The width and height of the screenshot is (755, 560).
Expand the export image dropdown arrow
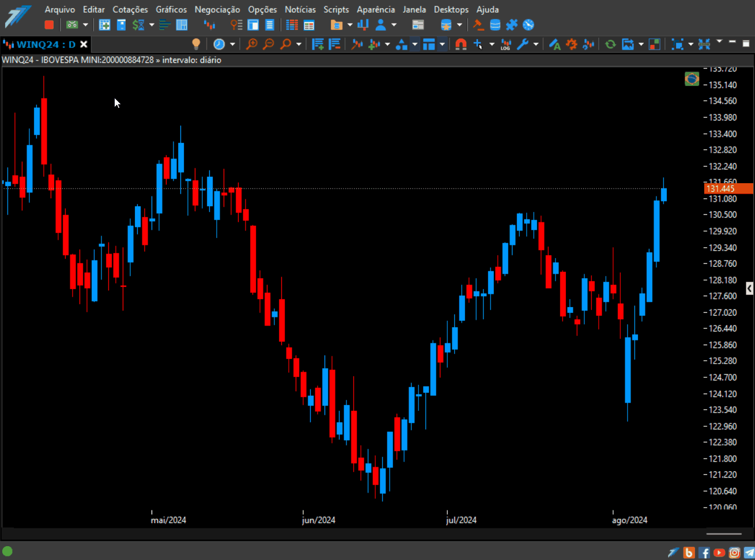(641, 44)
